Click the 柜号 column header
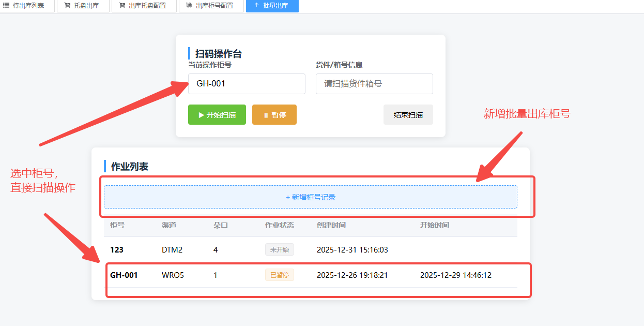644x326 pixels. point(117,226)
